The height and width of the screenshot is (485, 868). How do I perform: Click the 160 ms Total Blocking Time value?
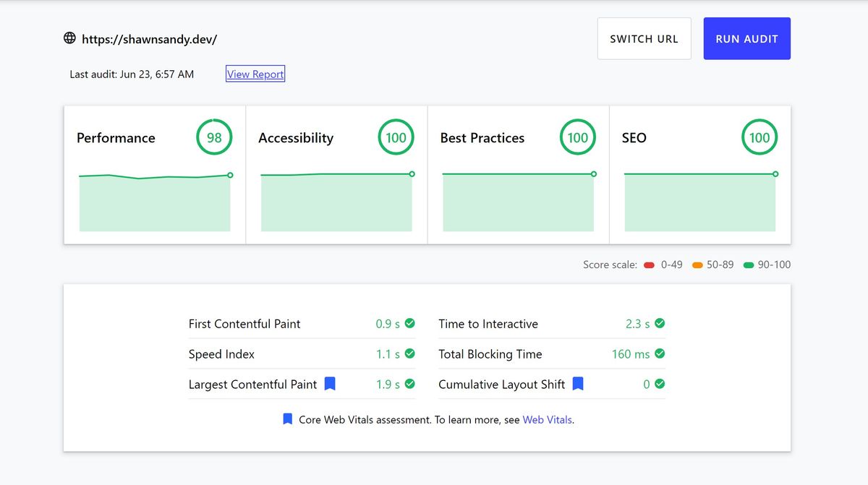point(631,354)
